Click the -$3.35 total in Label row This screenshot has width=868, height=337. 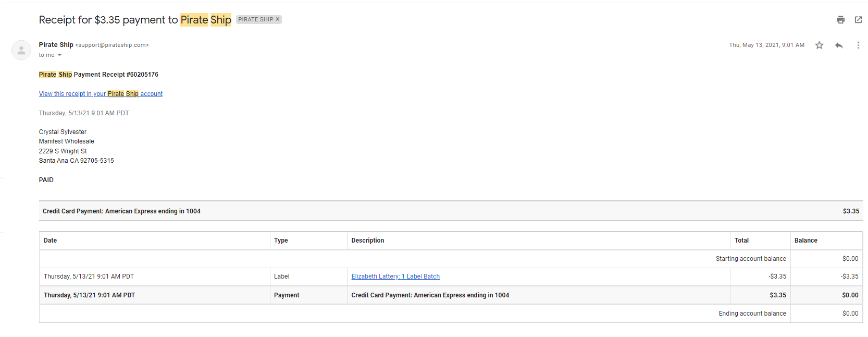point(777,276)
